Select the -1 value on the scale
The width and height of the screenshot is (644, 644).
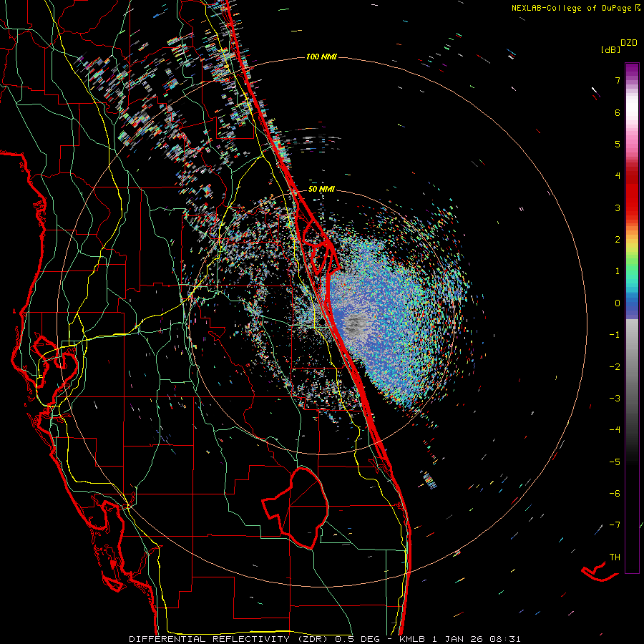615,335
